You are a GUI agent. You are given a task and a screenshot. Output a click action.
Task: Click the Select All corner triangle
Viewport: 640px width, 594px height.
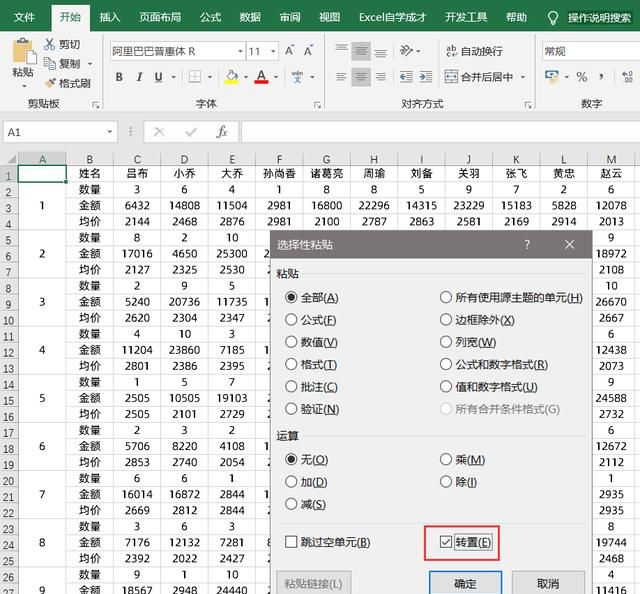pyautogui.click(x=10, y=159)
